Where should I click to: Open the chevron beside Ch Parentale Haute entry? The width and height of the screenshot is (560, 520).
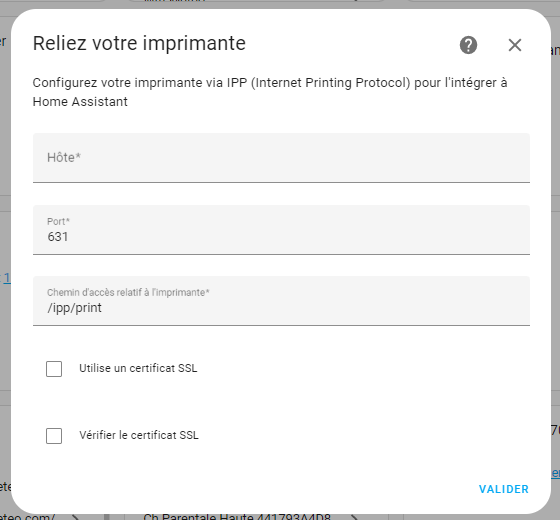353,517
